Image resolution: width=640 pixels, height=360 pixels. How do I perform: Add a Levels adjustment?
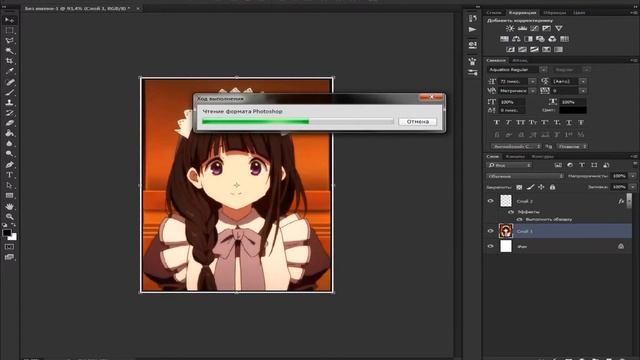pos(522,28)
